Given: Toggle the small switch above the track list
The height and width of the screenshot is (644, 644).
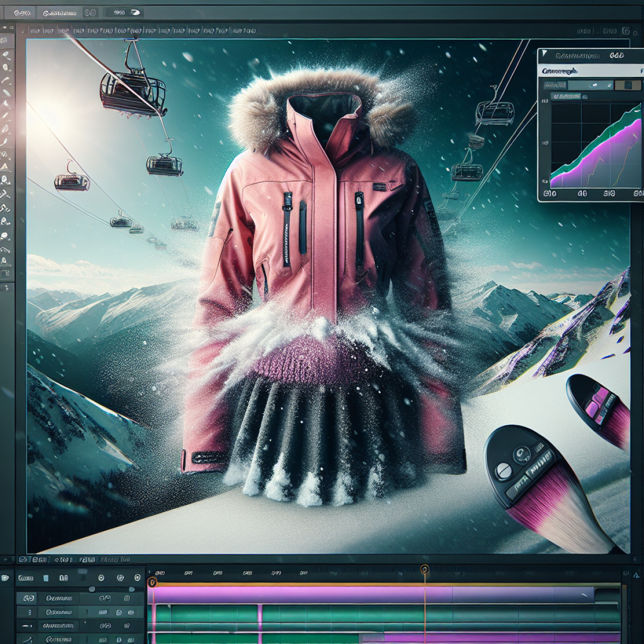Looking at the screenshot, I should coord(92,589).
